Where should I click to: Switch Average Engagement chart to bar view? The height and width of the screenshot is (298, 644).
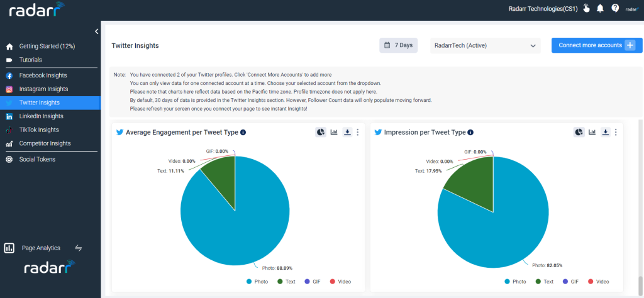point(334,132)
